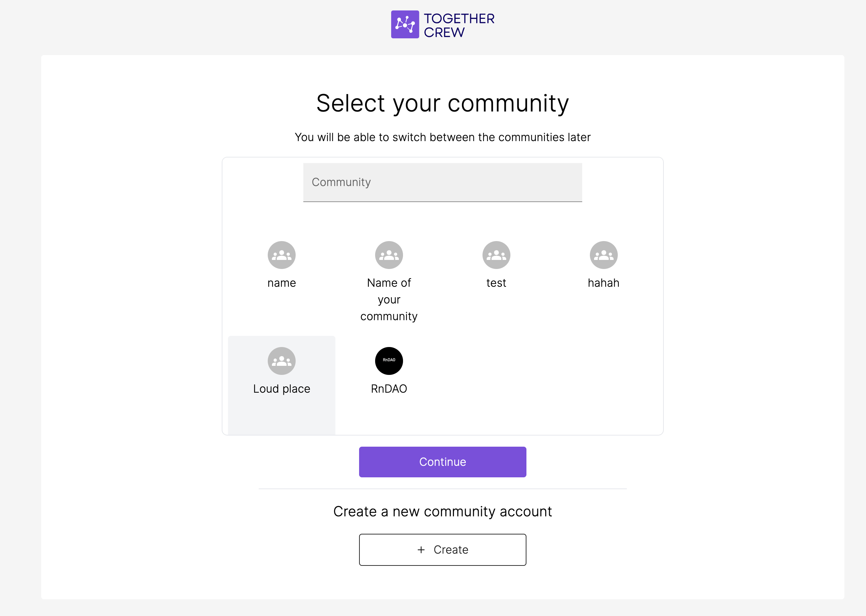Select the 'hahah' community avatar icon
866x616 pixels.
click(x=603, y=255)
